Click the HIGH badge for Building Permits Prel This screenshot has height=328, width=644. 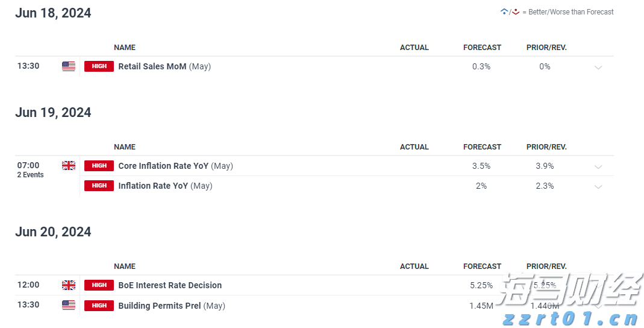(x=99, y=306)
